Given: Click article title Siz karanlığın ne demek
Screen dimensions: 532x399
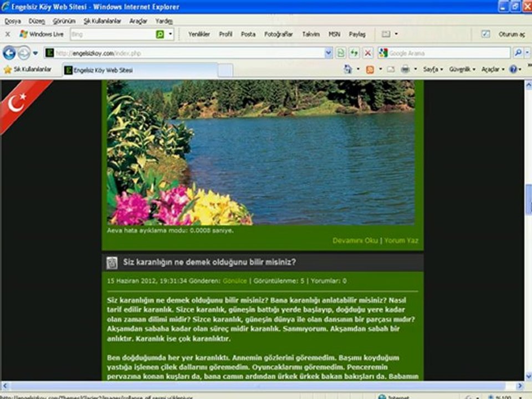Looking at the screenshot, I should (209, 262).
